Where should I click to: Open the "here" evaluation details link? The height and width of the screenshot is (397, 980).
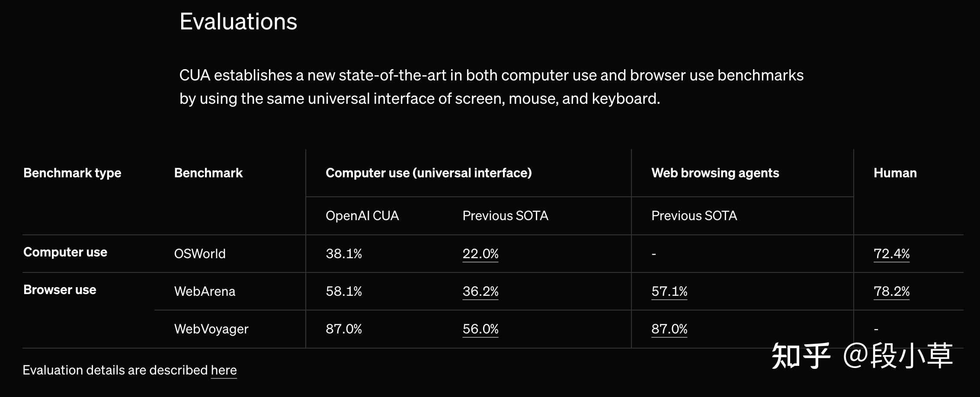click(x=224, y=370)
